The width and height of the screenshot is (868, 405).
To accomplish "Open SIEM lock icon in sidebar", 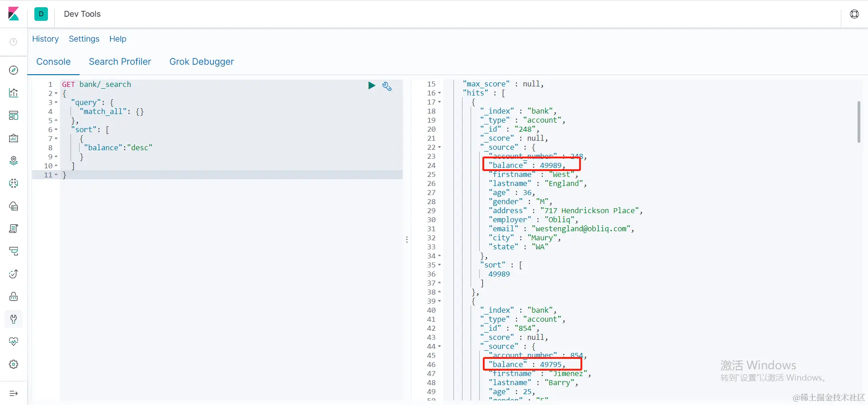I will [x=14, y=296].
